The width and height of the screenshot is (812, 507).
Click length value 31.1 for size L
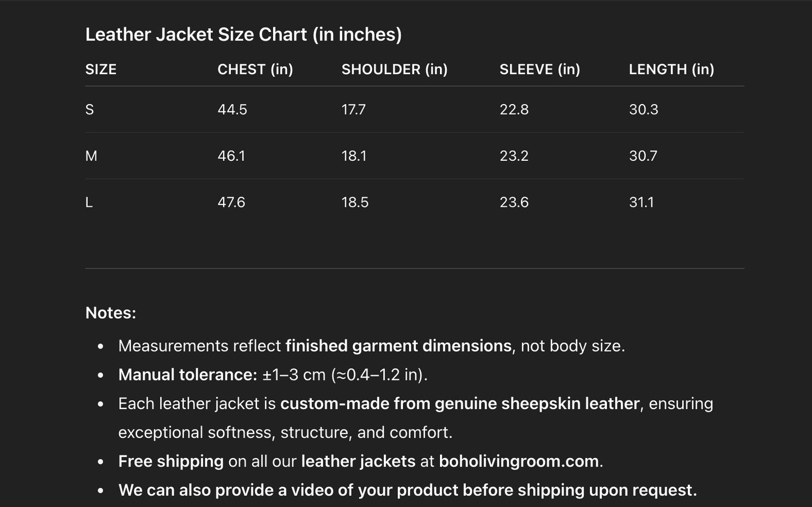click(641, 202)
